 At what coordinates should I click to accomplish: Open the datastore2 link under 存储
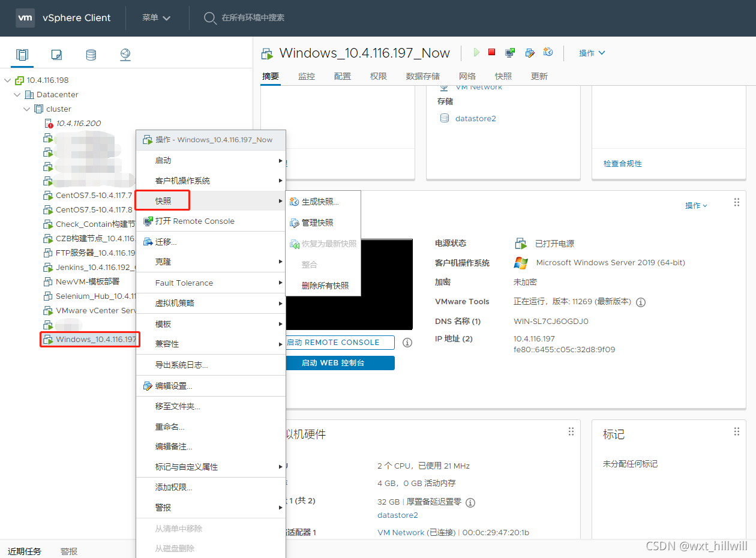(x=476, y=118)
